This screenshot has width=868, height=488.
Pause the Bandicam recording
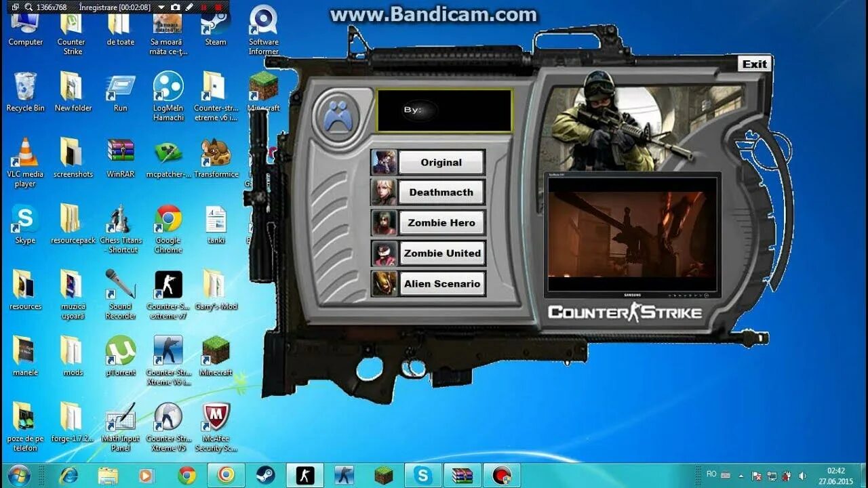tap(203, 7)
